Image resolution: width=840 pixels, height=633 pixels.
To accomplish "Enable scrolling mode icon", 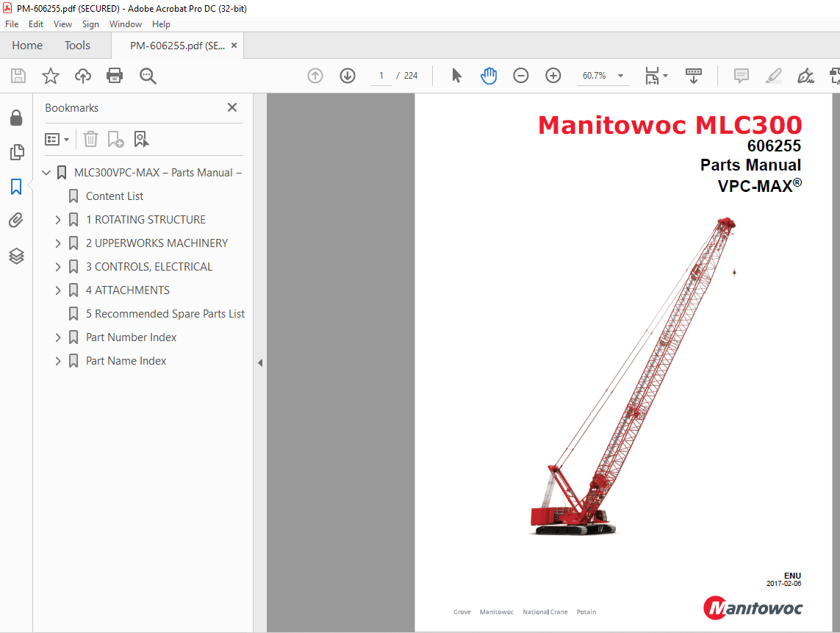I will [693, 76].
